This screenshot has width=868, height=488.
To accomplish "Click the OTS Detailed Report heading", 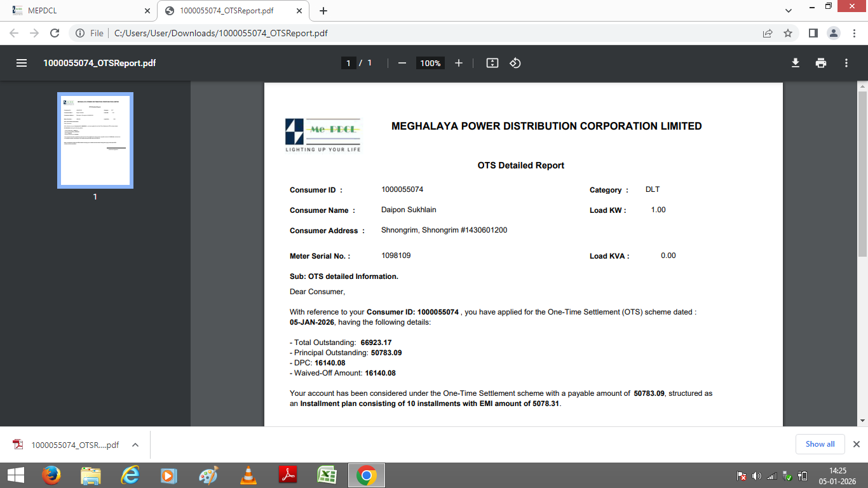I will 521,165.
